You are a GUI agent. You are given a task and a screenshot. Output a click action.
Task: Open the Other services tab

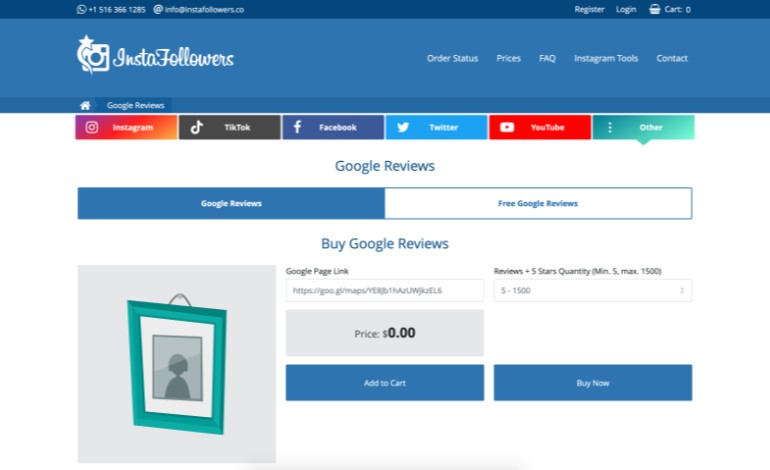pyautogui.click(x=643, y=127)
